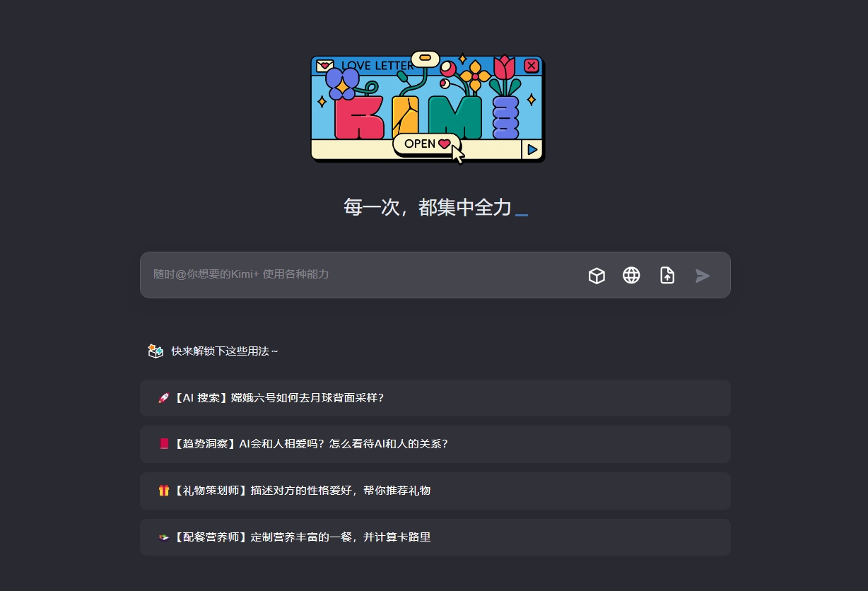Click the bento icon on the 配餐营养师 card

coord(163,537)
